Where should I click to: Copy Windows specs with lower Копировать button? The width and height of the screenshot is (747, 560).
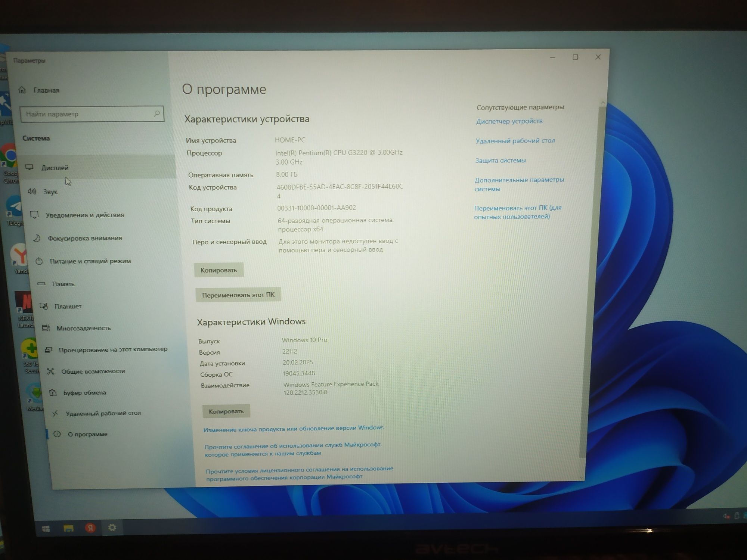coord(226,411)
